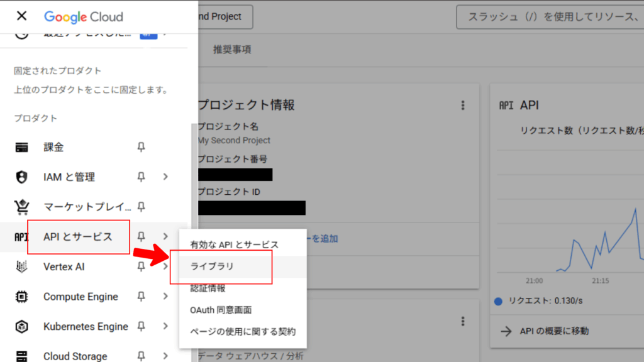Screen dimensions: 644x362
Task: Pin Kubernetes Engine to the top
Action: (x=142, y=327)
